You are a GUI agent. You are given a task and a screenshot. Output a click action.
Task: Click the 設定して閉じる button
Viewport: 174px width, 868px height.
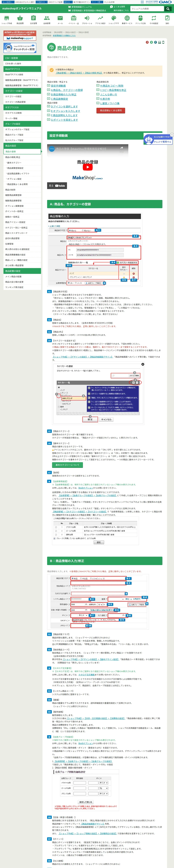pos(86,802)
